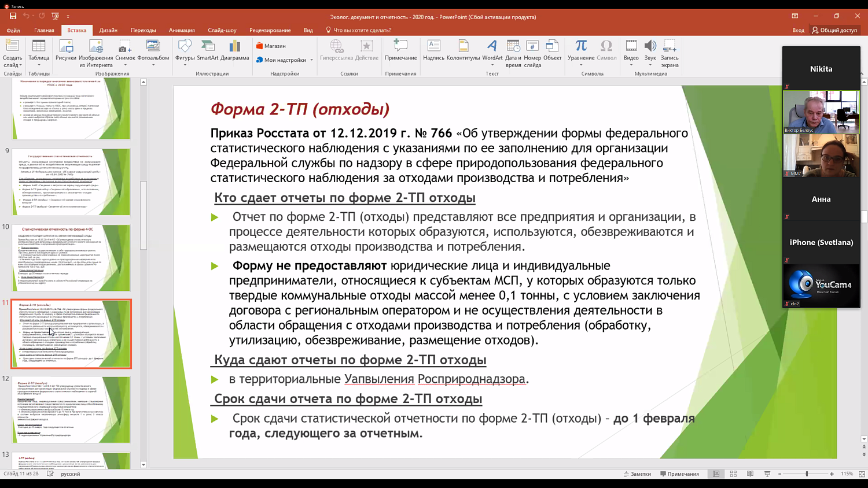Click the Undo arrow in the title bar

[x=26, y=16]
